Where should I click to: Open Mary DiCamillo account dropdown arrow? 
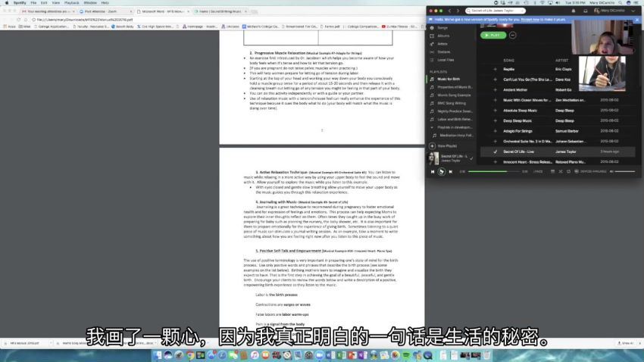[633, 11]
